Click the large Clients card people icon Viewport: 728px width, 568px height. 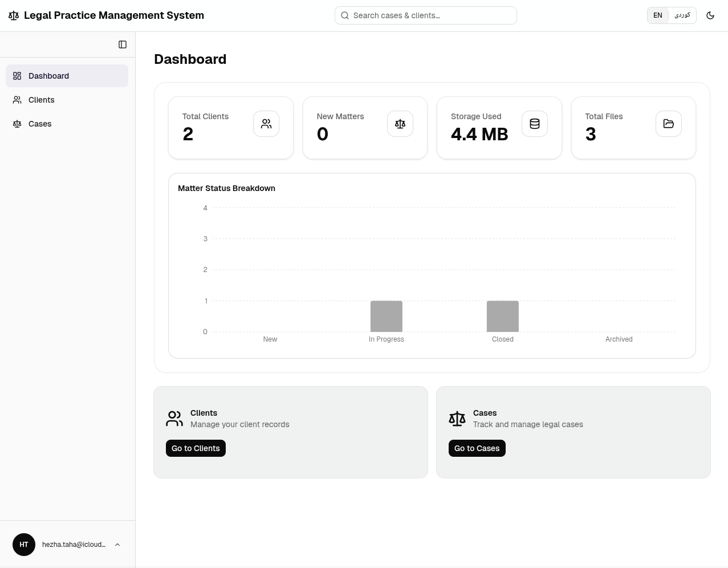[174, 419]
